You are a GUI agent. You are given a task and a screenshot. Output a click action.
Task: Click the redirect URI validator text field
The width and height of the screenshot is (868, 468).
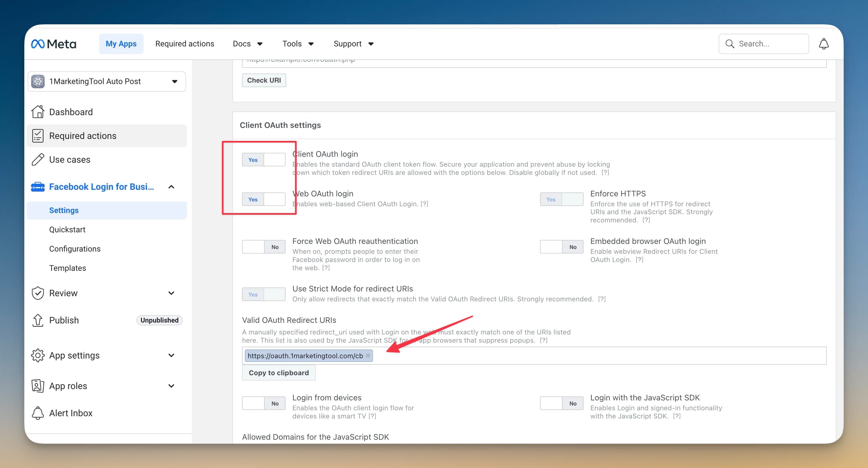pyautogui.click(x=534, y=63)
